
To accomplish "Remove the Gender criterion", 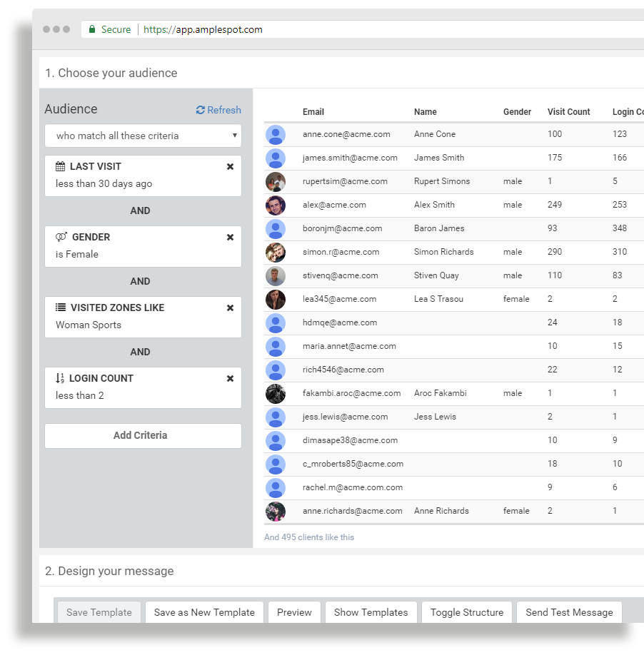I will click(x=230, y=237).
